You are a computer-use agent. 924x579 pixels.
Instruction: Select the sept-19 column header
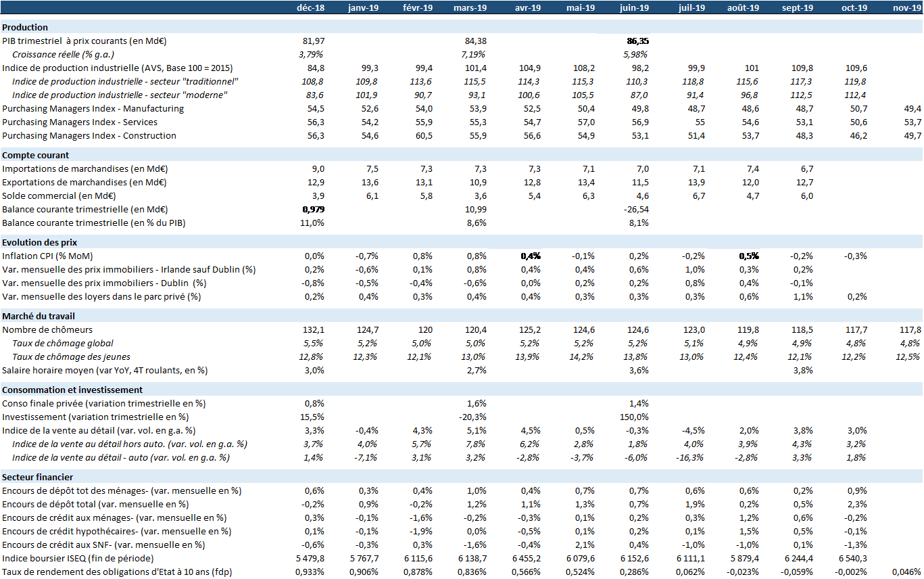pos(797,7)
